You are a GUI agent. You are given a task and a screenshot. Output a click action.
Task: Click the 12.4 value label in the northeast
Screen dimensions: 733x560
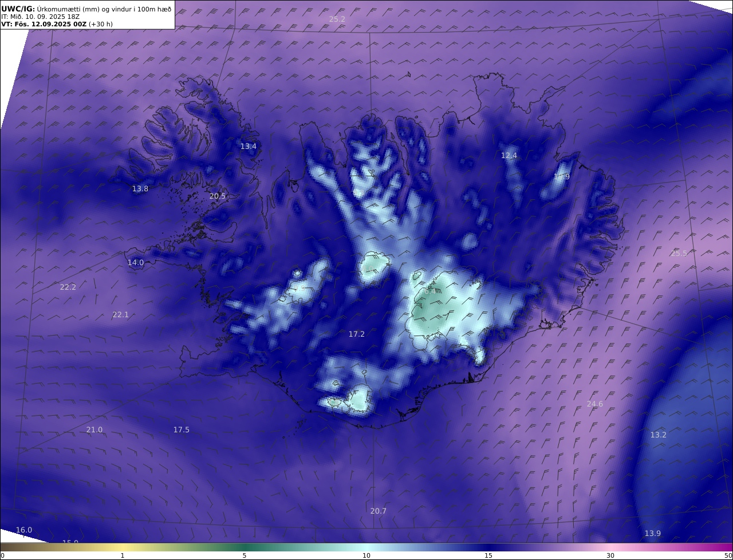(x=509, y=155)
